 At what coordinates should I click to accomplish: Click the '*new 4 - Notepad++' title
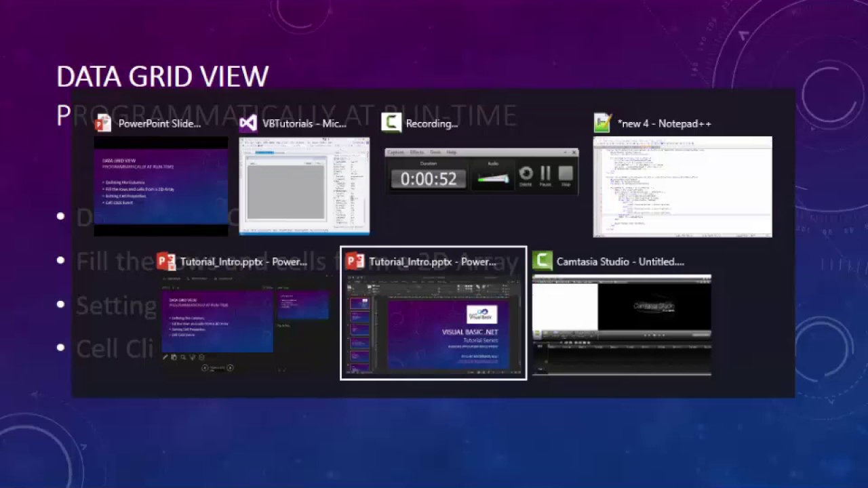665,123
